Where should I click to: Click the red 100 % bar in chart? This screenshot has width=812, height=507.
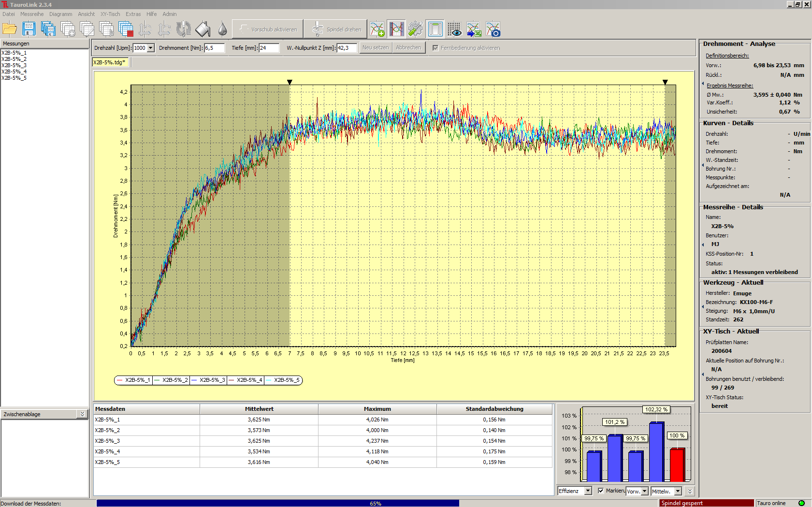click(677, 465)
